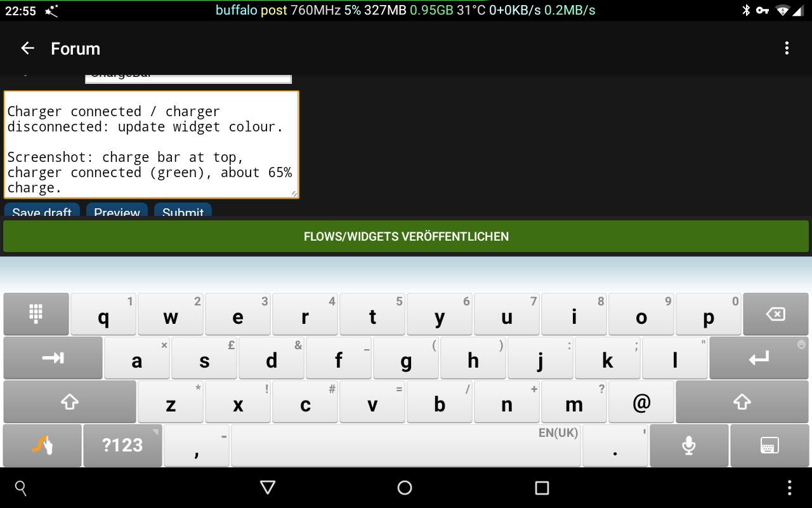The image size is (812, 508).
Task: Click the Preview button
Action: (x=117, y=211)
